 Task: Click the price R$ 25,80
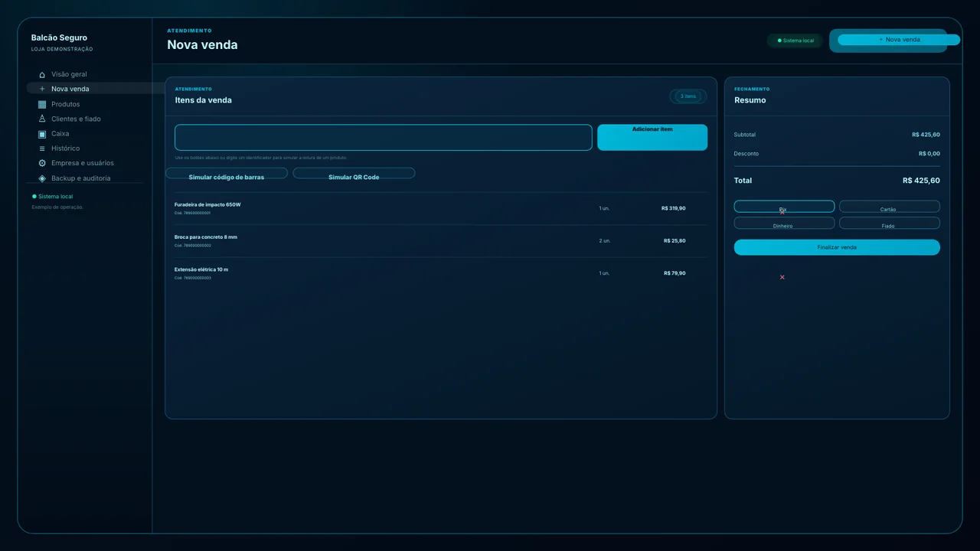pyautogui.click(x=675, y=241)
